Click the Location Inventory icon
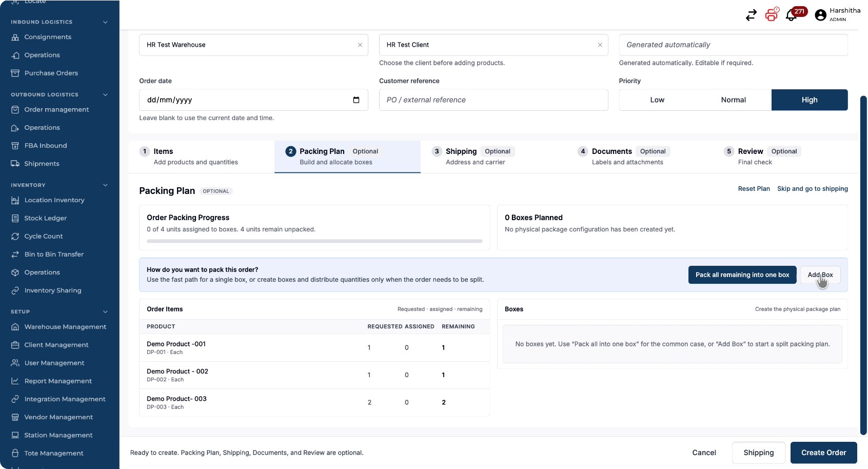 tap(15, 200)
